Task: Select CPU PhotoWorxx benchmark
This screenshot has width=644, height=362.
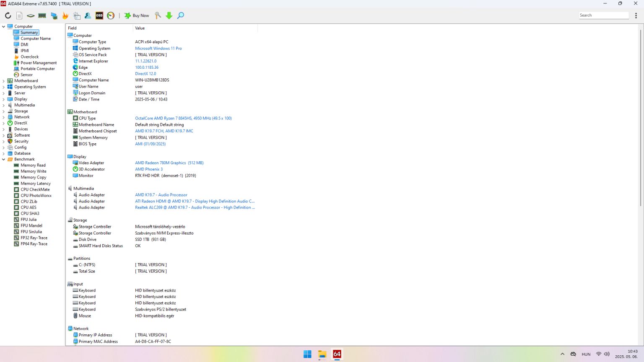Action: tap(36, 196)
